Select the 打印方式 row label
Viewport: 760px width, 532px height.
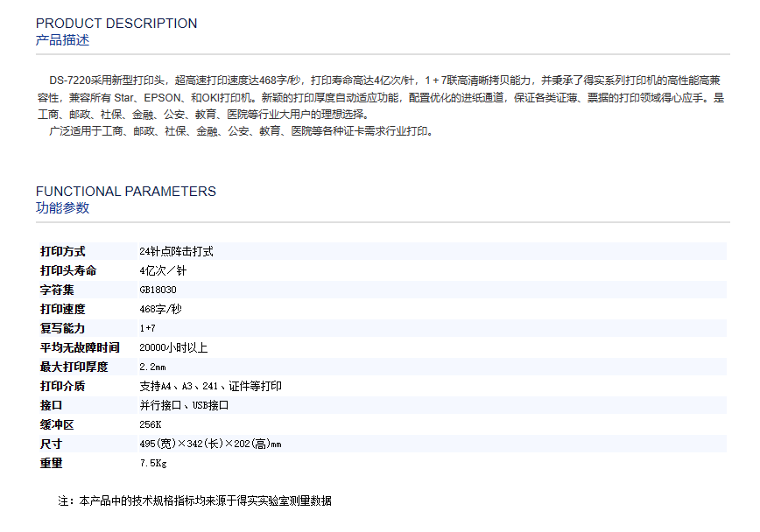point(63,251)
